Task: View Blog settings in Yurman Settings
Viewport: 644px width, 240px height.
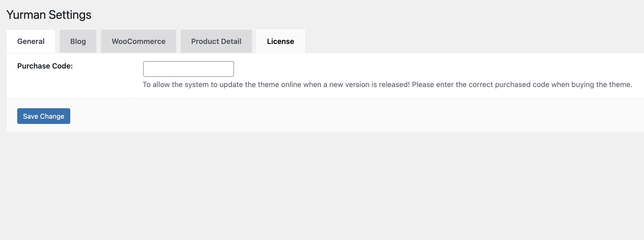Action: click(78, 41)
